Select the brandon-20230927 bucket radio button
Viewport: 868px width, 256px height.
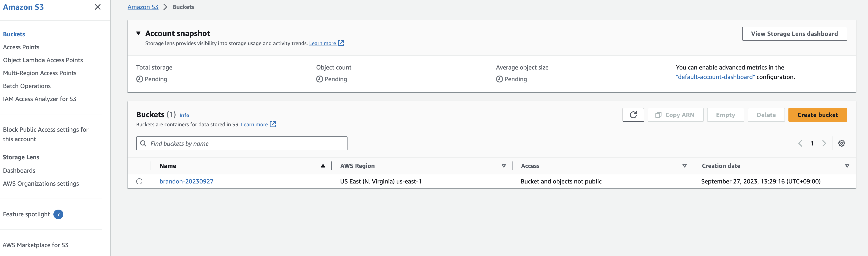[139, 181]
